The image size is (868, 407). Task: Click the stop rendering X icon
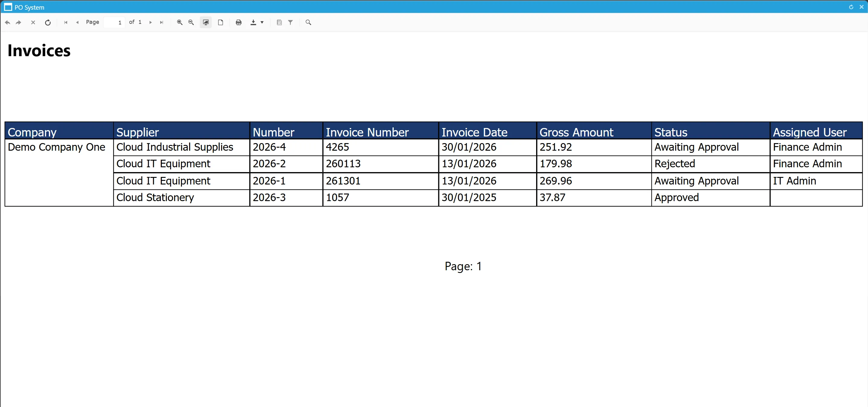pos(33,22)
